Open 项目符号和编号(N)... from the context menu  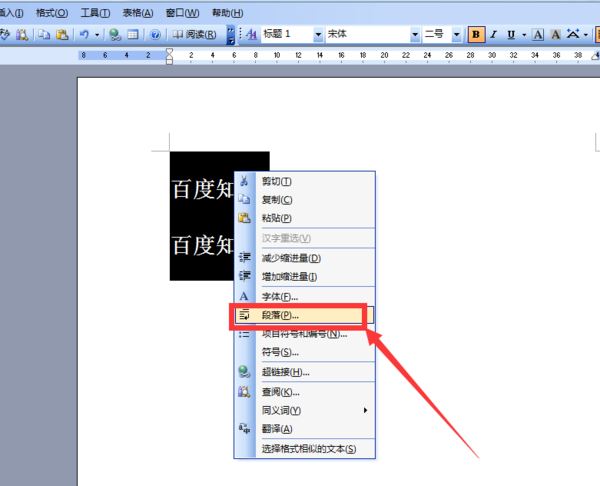(305, 334)
